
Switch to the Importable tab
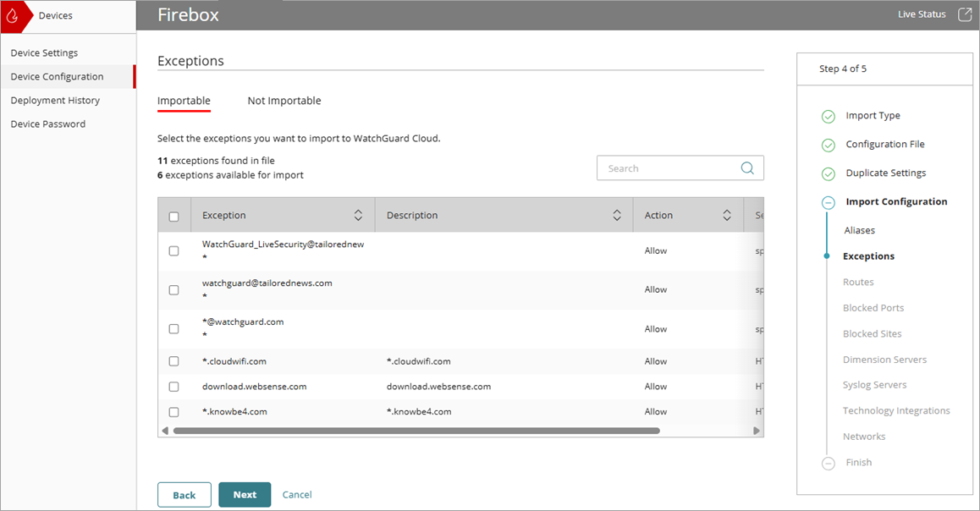184,101
